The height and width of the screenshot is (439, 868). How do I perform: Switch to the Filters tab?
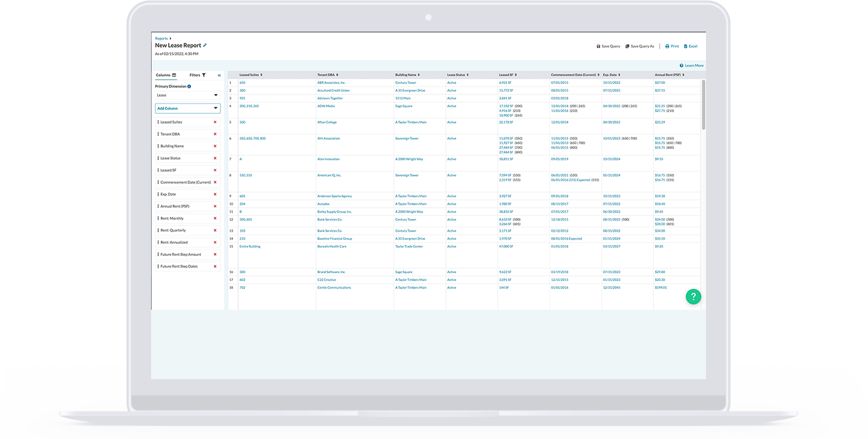[x=198, y=75]
